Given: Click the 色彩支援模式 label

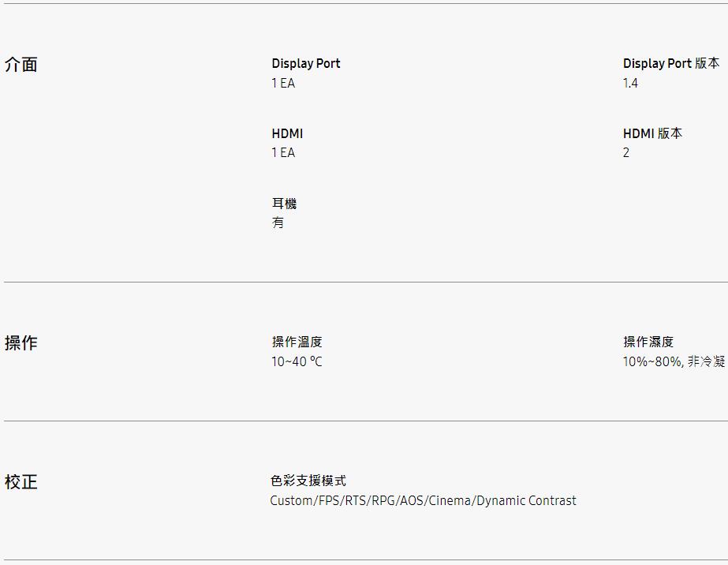Looking at the screenshot, I should pos(308,481).
